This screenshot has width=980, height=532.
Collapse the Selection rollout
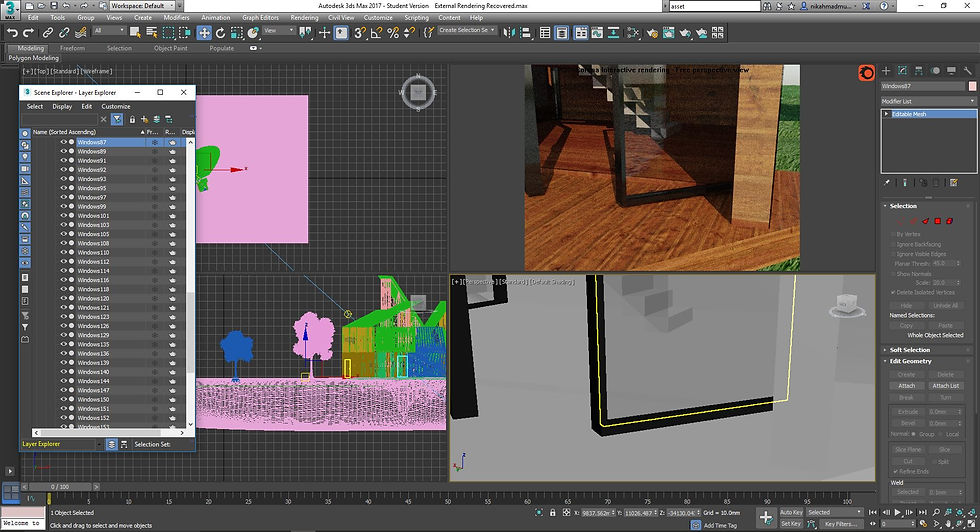point(903,206)
